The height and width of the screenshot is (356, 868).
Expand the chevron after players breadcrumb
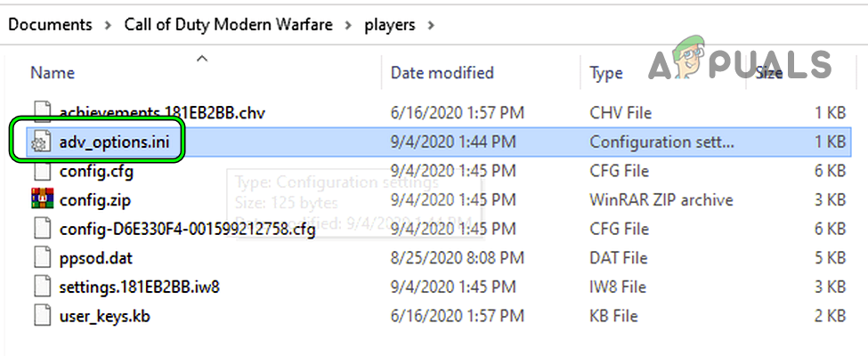pos(432,25)
